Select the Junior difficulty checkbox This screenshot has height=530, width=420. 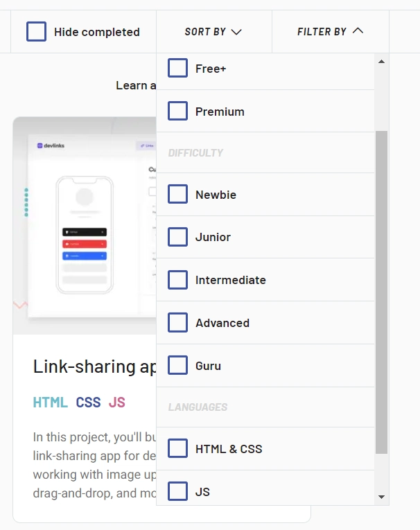pos(177,237)
